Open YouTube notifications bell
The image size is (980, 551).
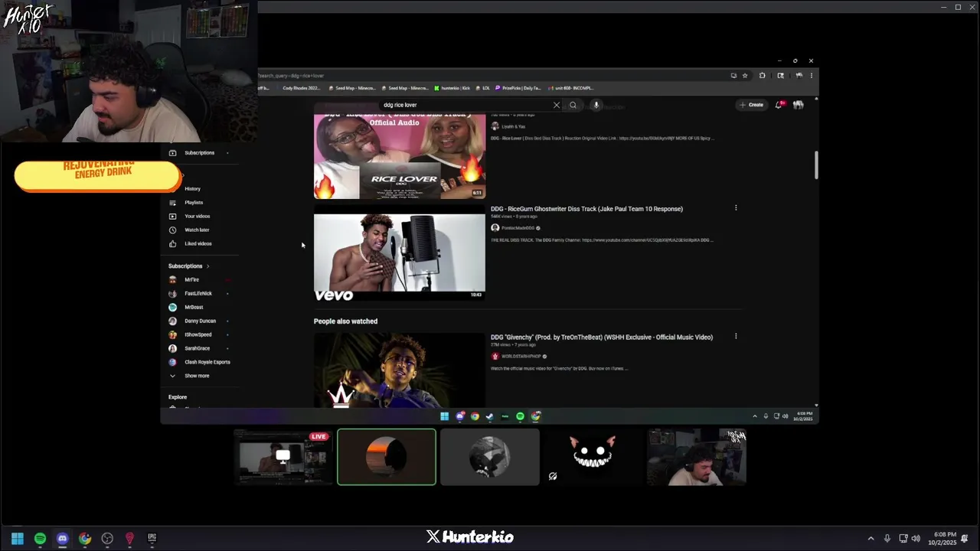click(779, 105)
